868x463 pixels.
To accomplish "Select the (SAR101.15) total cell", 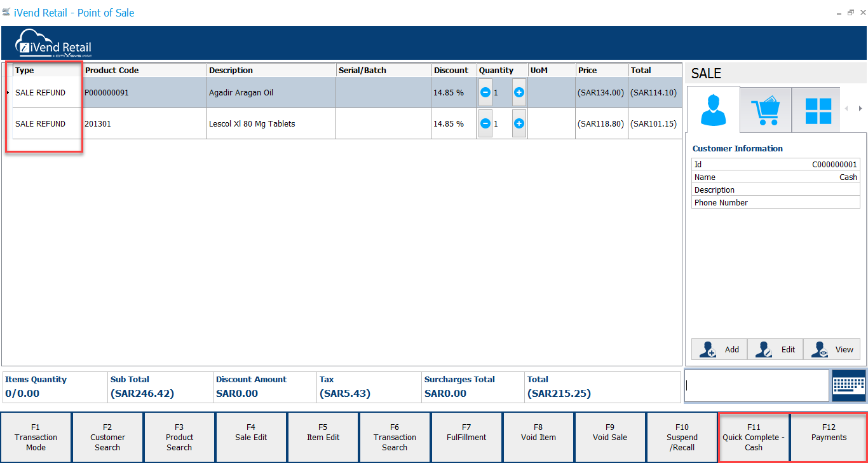I will [655, 123].
